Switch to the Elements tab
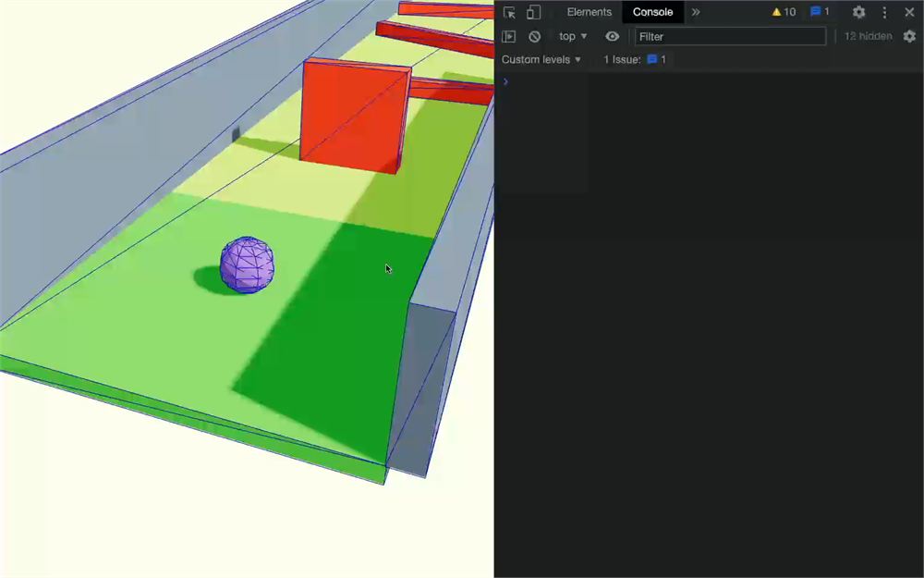The height and width of the screenshot is (578, 924). [x=589, y=12]
